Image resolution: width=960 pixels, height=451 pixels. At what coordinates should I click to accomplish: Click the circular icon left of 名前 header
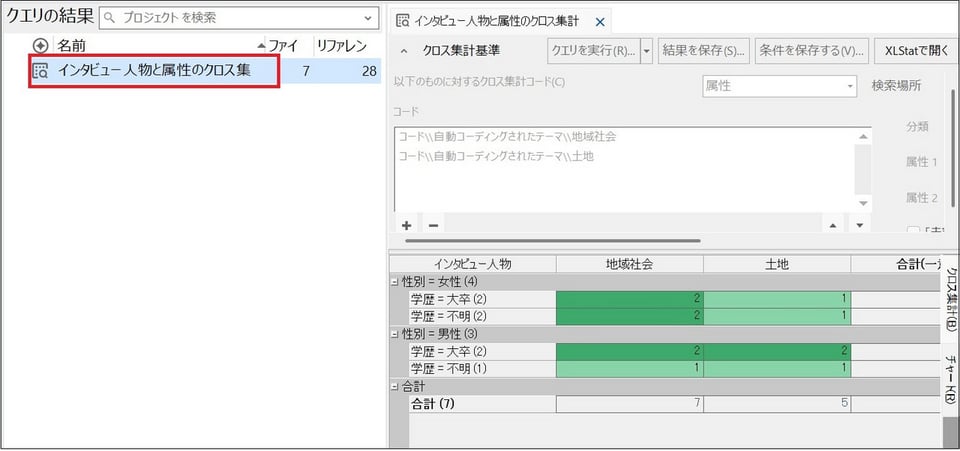pyautogui.click(x=40, y=46)
